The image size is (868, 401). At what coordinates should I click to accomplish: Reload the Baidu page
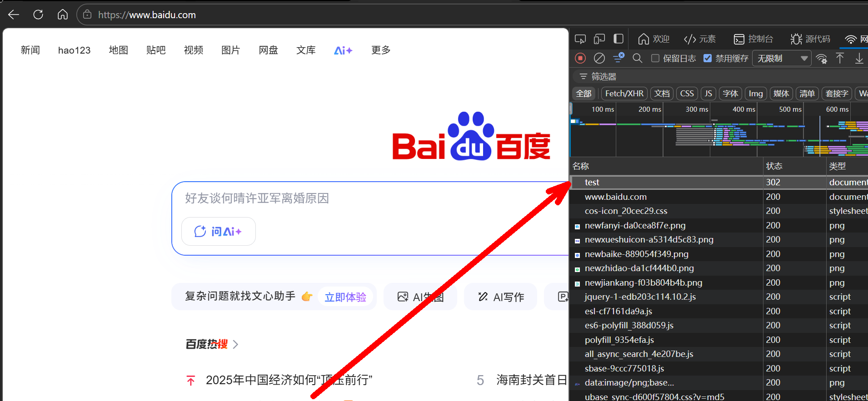pos(38,15)
